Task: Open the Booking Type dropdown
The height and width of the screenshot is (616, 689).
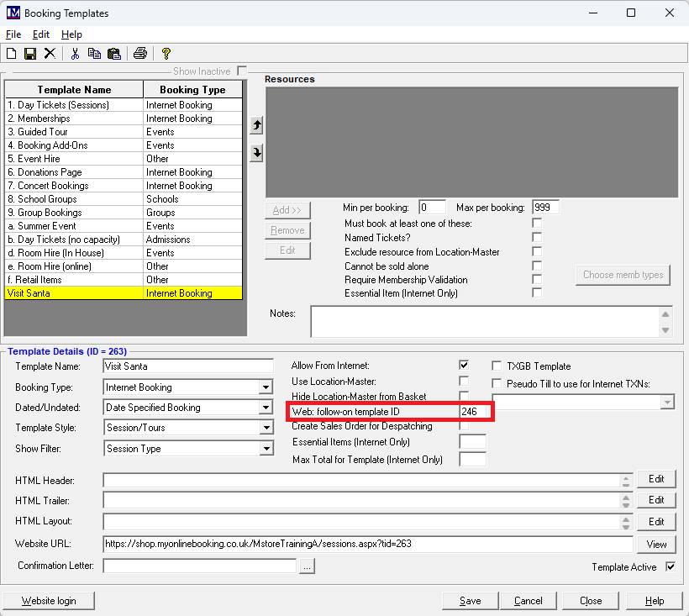Action: point(266,387)
